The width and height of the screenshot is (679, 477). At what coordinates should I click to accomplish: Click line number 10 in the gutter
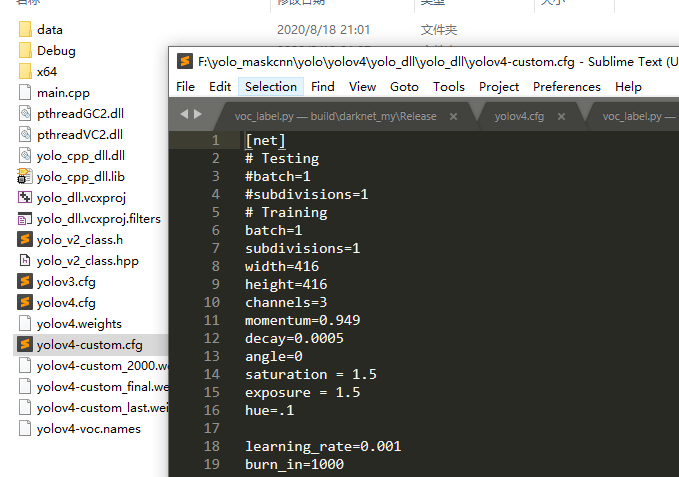(212, 302)
